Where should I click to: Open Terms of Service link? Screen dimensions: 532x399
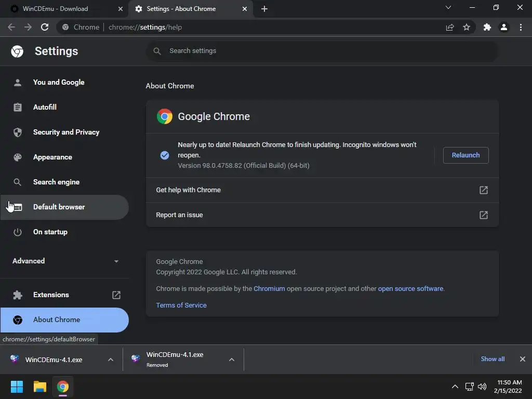point(181,305)
